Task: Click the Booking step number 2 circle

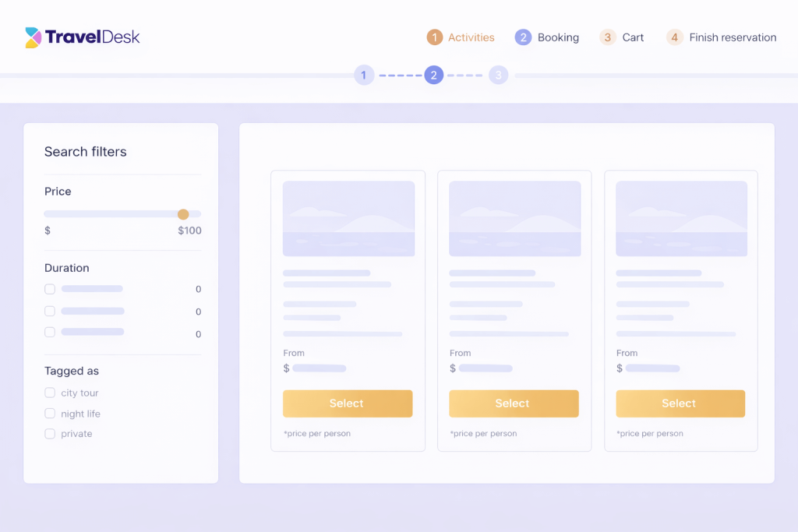Action: [x=523, y=37]
